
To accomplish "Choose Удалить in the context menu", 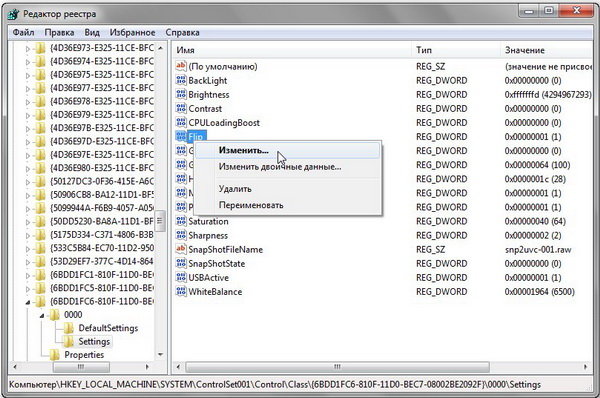I will [288, 189].
